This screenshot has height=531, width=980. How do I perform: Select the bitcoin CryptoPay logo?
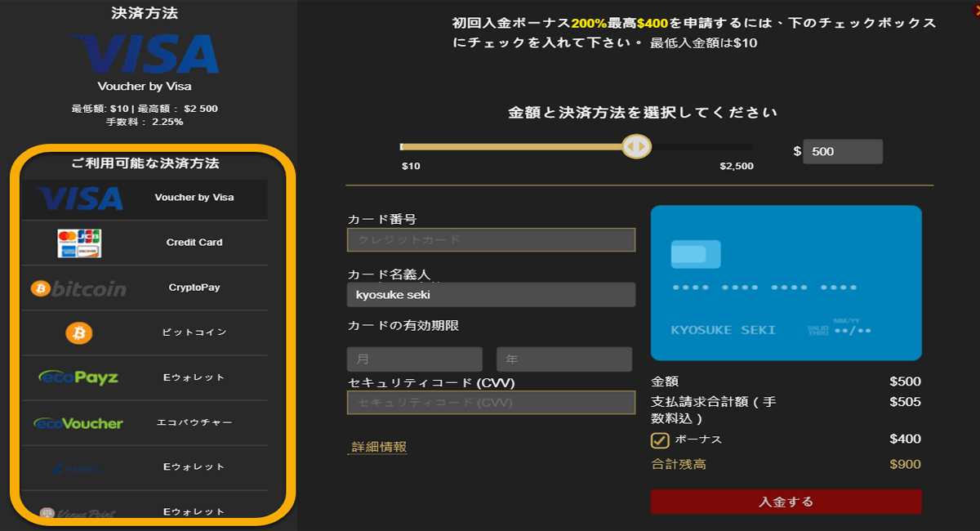(x=78, y=288)
